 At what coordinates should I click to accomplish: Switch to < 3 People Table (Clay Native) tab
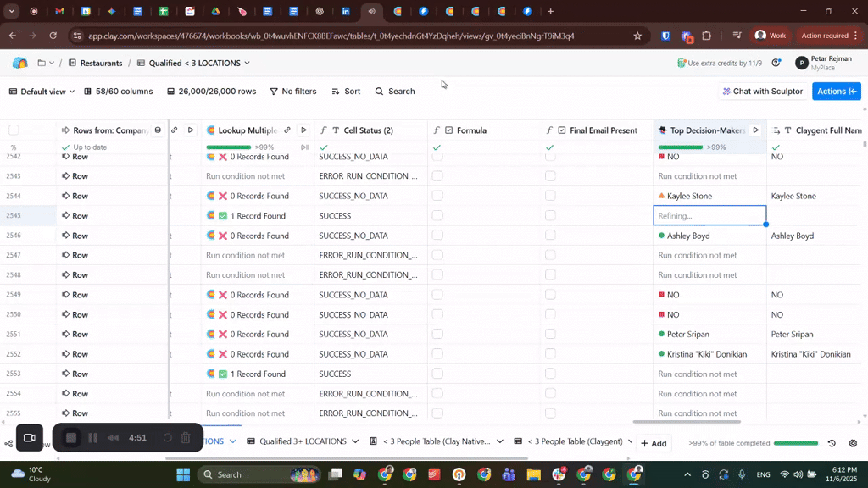point(437,441)
